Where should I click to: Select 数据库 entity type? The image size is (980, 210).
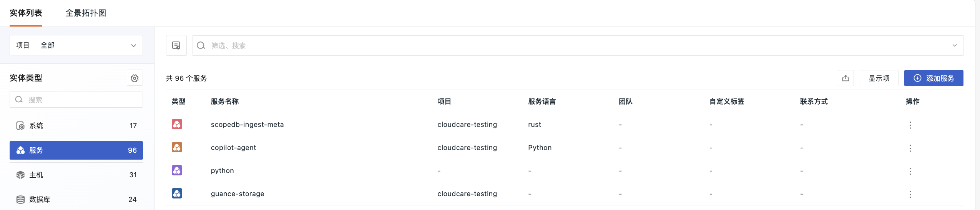click(76, 200)
